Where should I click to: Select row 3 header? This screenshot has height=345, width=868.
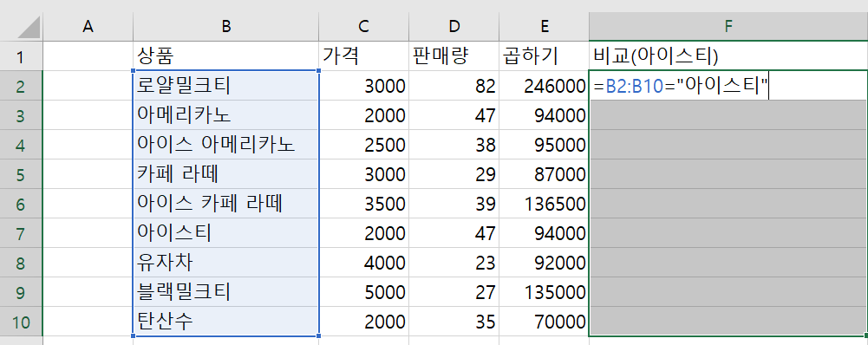click(21, 115)
